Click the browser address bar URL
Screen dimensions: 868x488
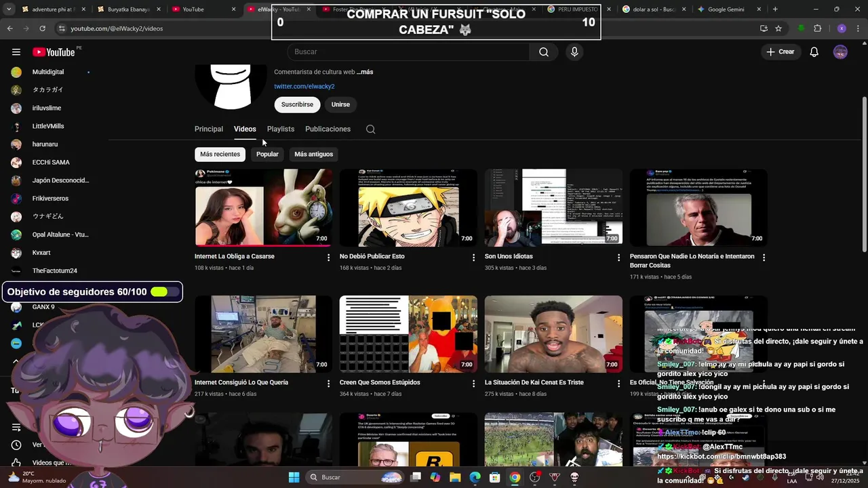(117, 28)
